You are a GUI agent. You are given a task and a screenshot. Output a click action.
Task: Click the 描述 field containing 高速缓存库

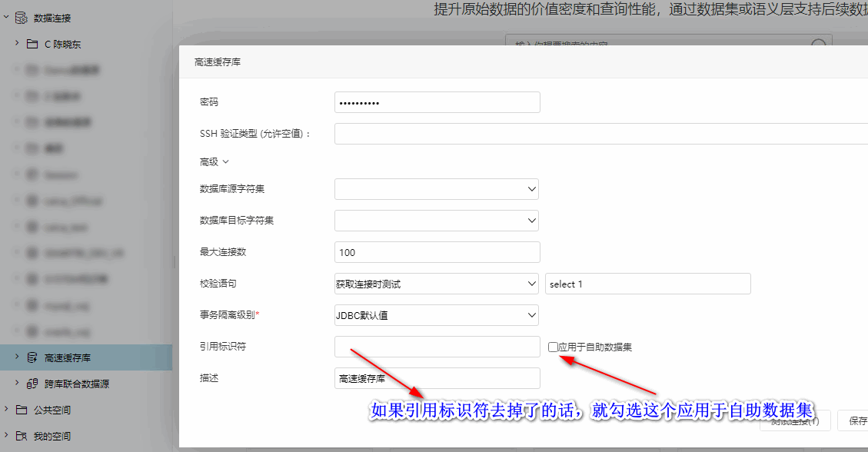point(437,378)
